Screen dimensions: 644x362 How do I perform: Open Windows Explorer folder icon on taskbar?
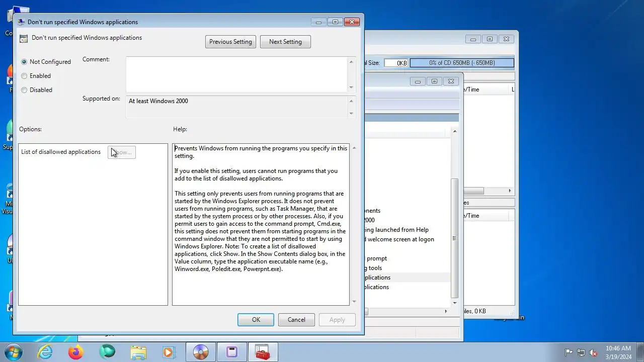[138, 352]
